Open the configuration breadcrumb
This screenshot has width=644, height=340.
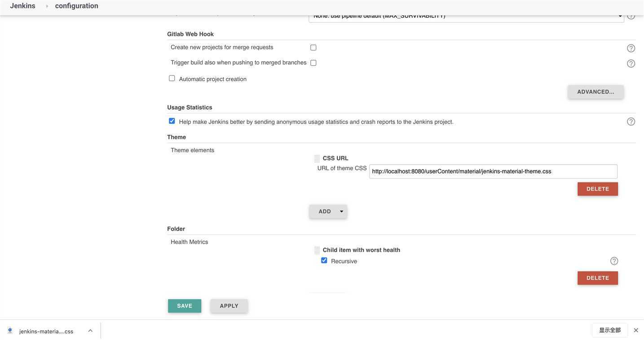pyautogui.click(x=77, y=6)
